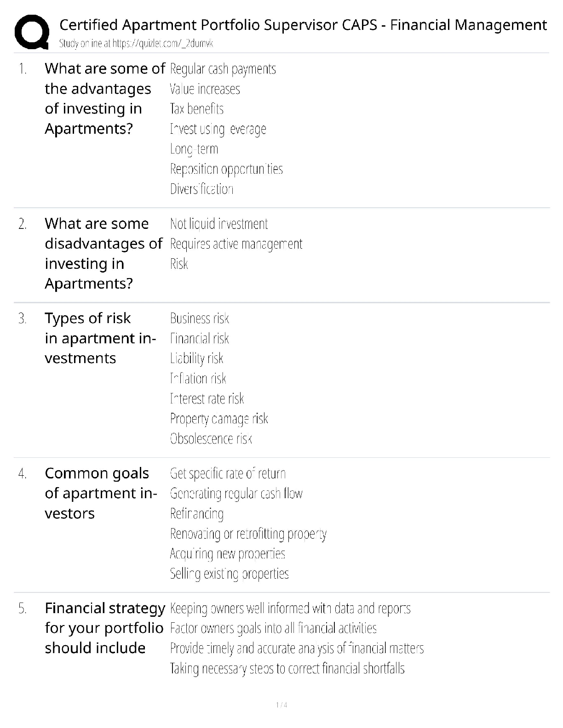
Task: Select 'Generating regular cash flow' text
Action: [236, 494]
